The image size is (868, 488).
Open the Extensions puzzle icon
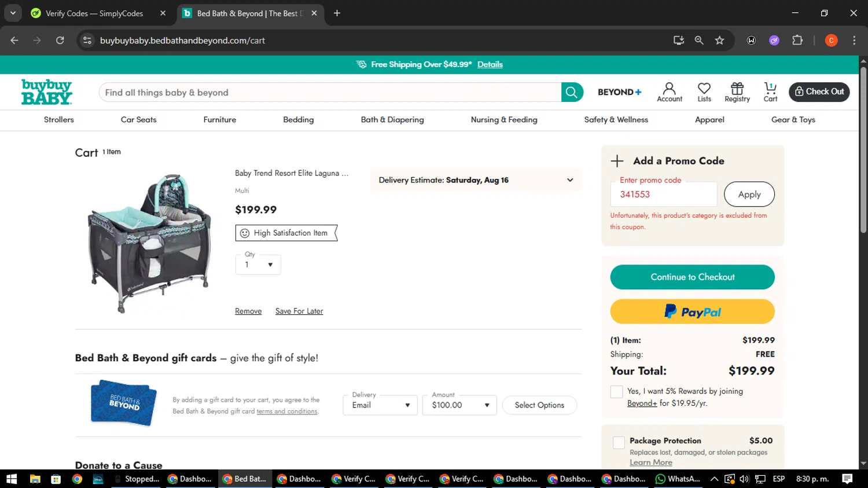point(797,41)
